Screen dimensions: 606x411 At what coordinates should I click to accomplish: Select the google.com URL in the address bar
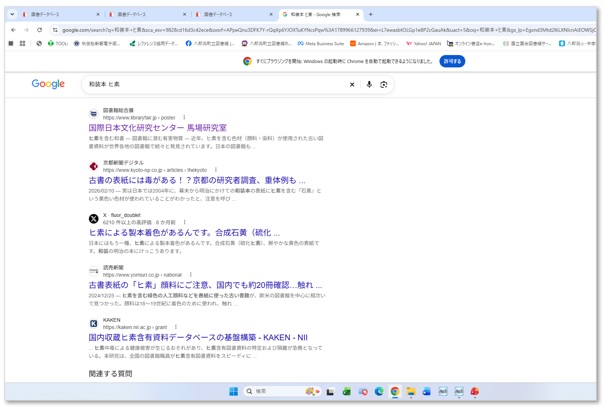[x=329, y=30]
